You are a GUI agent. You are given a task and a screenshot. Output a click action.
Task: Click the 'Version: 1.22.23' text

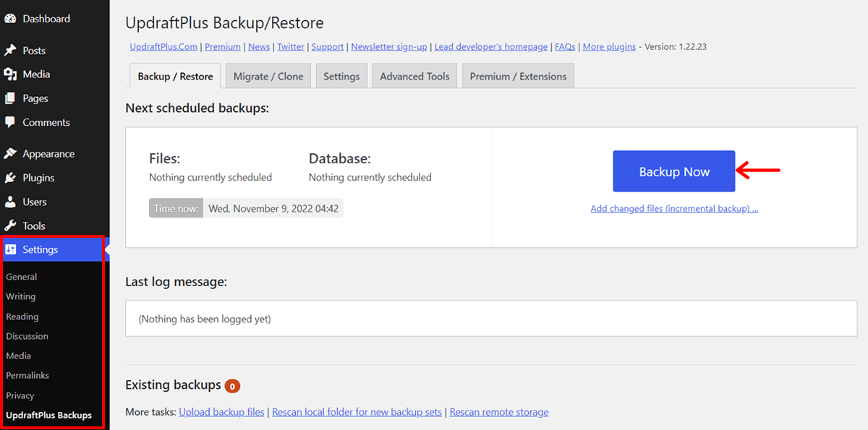pos(676,46)
